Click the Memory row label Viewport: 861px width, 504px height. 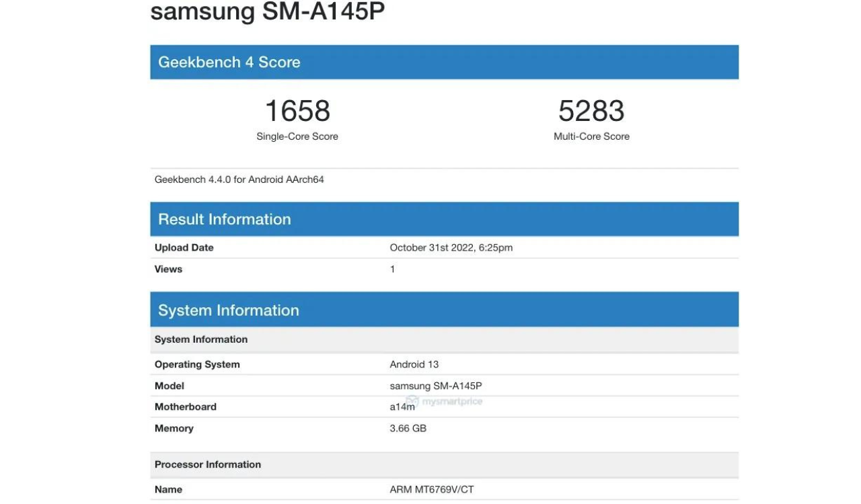[x=174, y=428]
